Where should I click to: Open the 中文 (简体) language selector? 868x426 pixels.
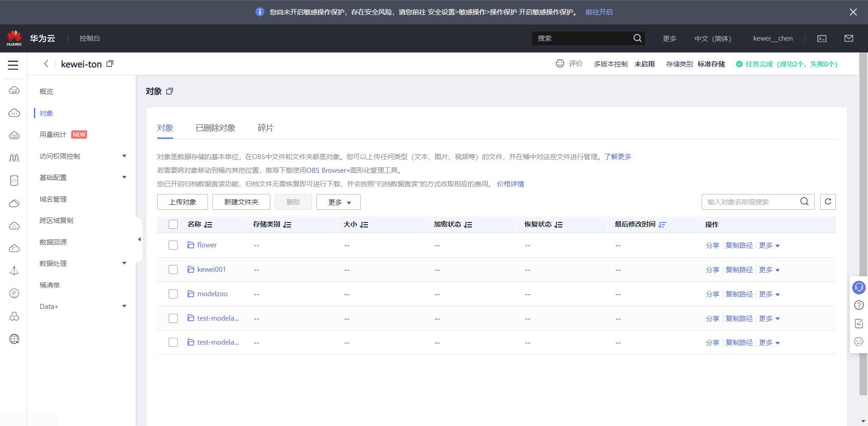[712, 38]
